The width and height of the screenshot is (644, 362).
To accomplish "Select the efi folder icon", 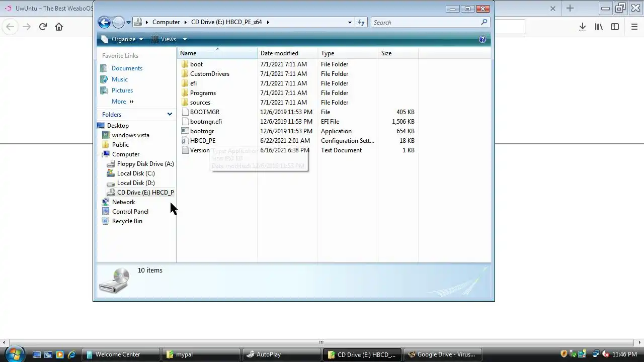I will click(x=185, y=83).
